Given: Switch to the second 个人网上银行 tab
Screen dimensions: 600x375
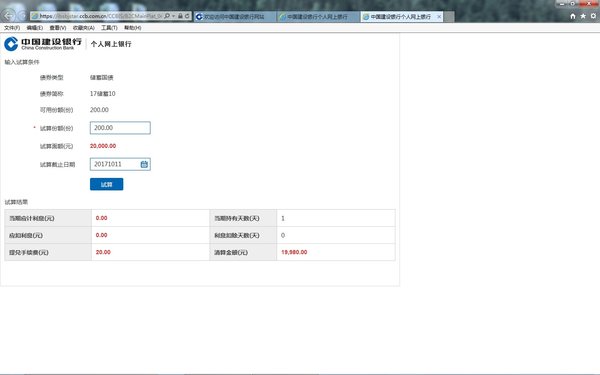Looking at the screenshot, I should (318, 16).
